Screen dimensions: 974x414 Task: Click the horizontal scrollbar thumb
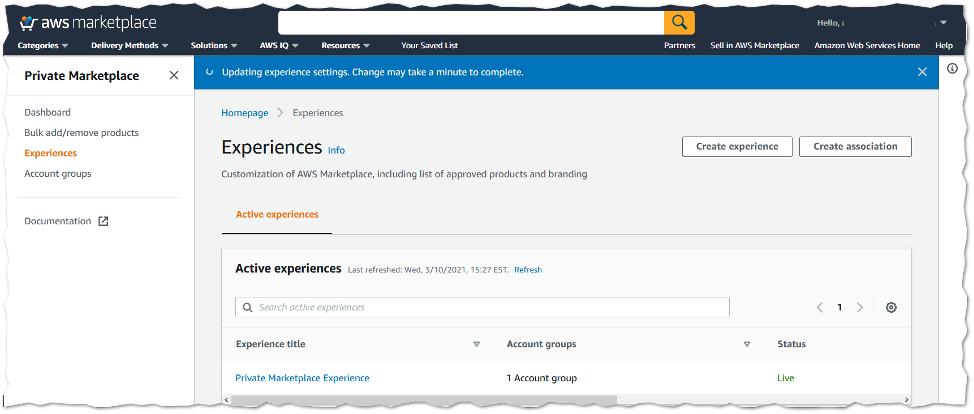pos(424,400)
